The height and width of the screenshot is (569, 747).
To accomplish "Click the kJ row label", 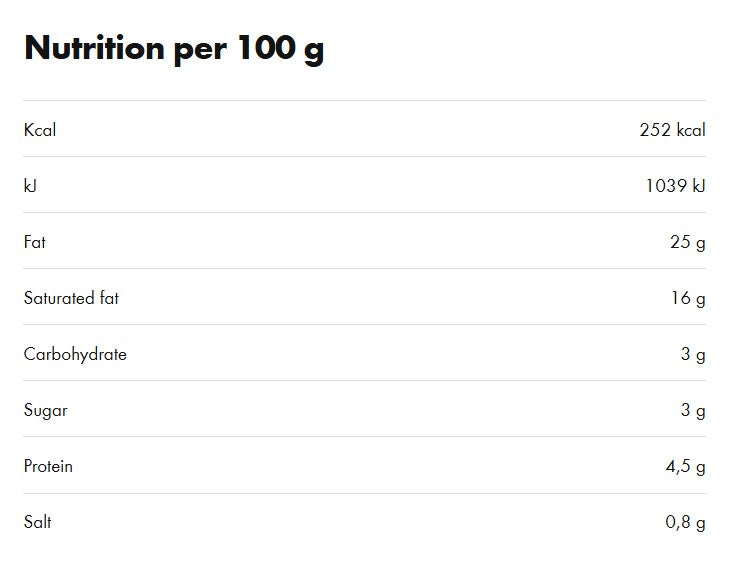I will (x=30, y=186).
